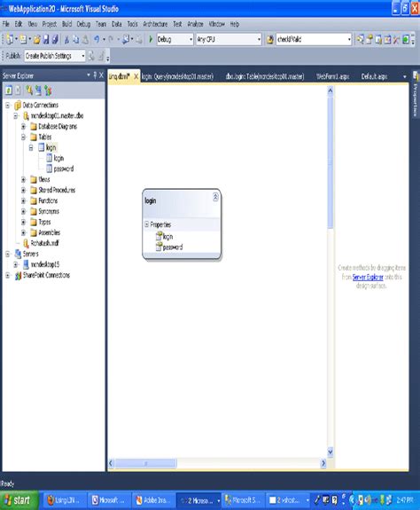Close the linq.dbml tab

coord(136,76)
